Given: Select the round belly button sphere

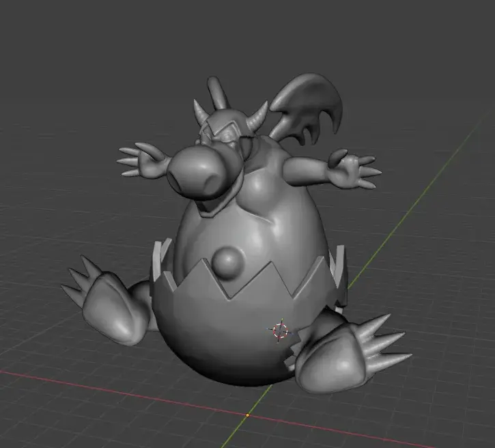Looking at the screenshot, I should coord(229,263).
